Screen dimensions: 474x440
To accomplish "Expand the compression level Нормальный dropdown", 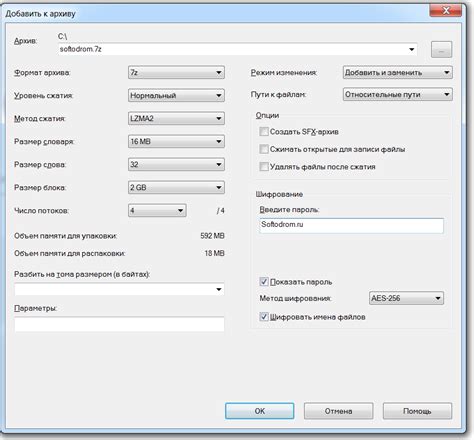I will coord(176,95).
